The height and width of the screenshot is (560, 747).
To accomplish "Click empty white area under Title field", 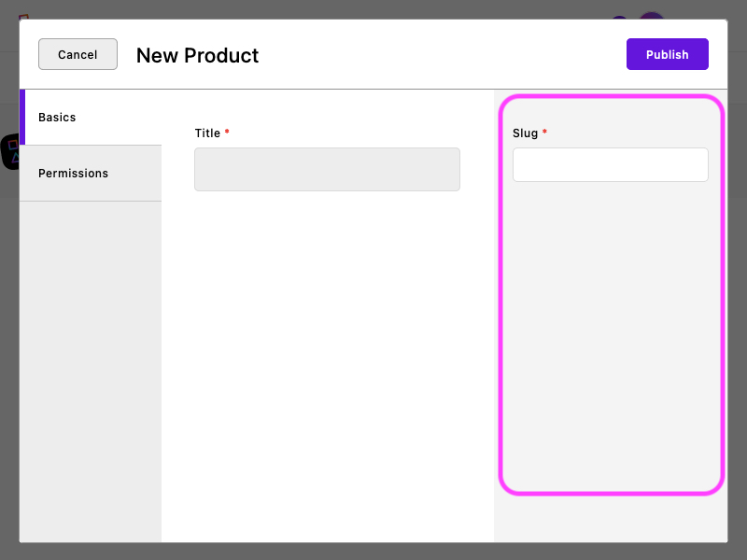I will coord(327,373).
